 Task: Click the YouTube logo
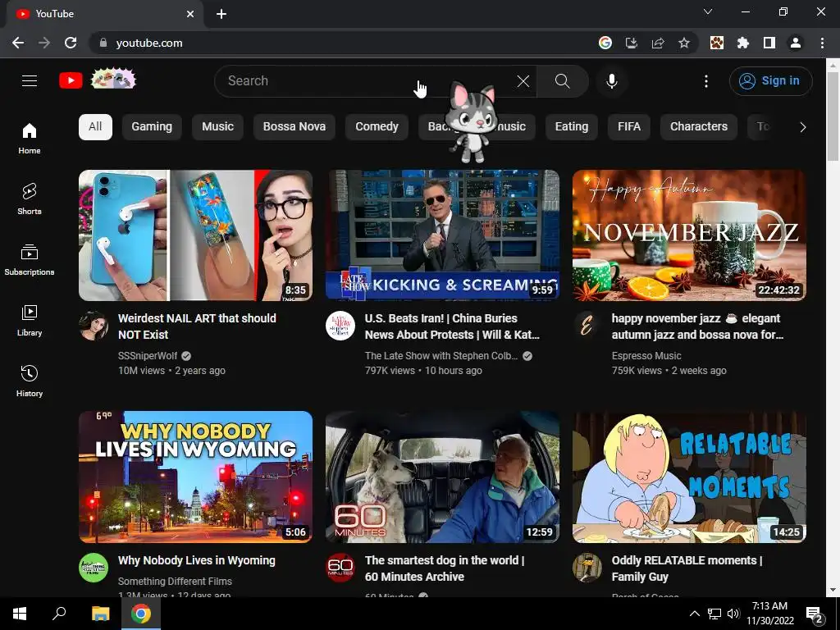(71, 81)
